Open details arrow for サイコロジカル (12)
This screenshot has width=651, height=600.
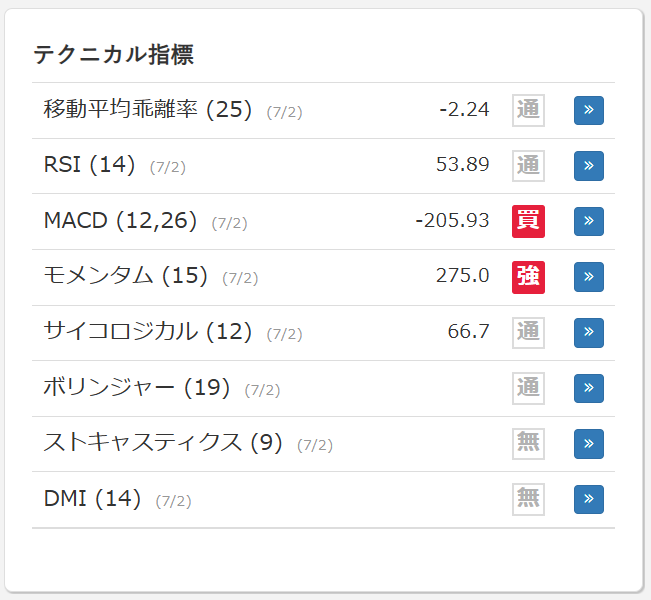pyautogui.click(x=589, y=333)
